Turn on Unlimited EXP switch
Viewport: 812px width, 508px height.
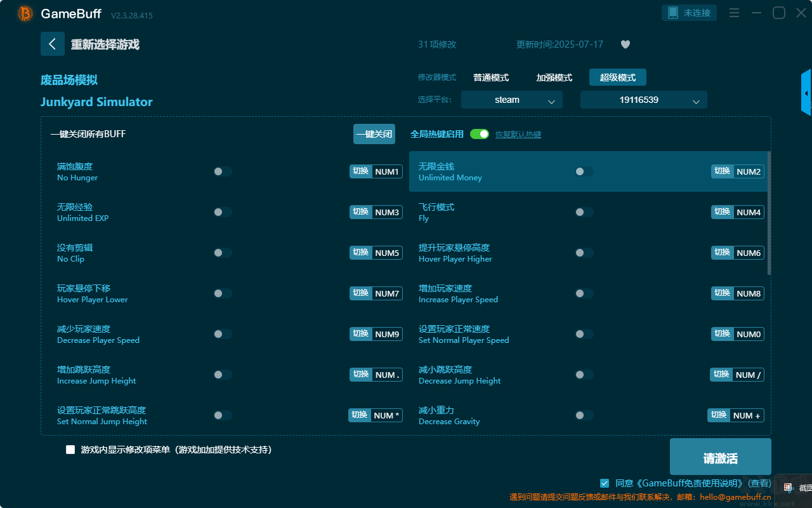click(x=223, y=212)
